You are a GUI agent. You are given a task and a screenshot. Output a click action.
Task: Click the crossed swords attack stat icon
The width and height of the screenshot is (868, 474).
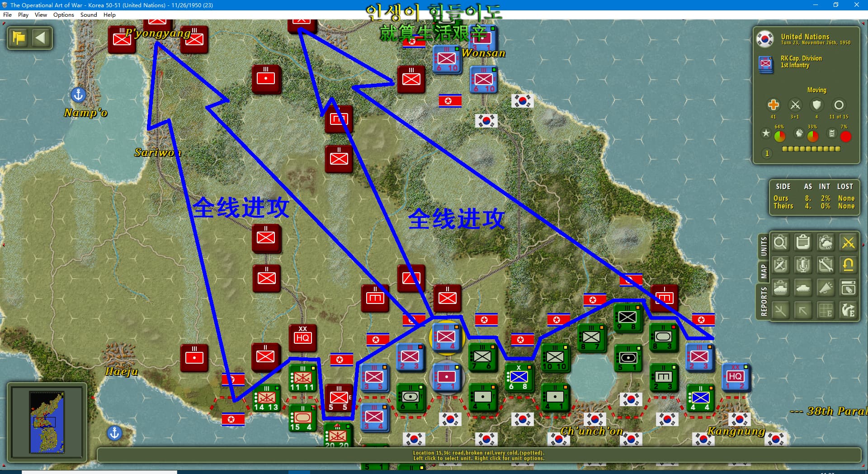[x=795, y=105]
